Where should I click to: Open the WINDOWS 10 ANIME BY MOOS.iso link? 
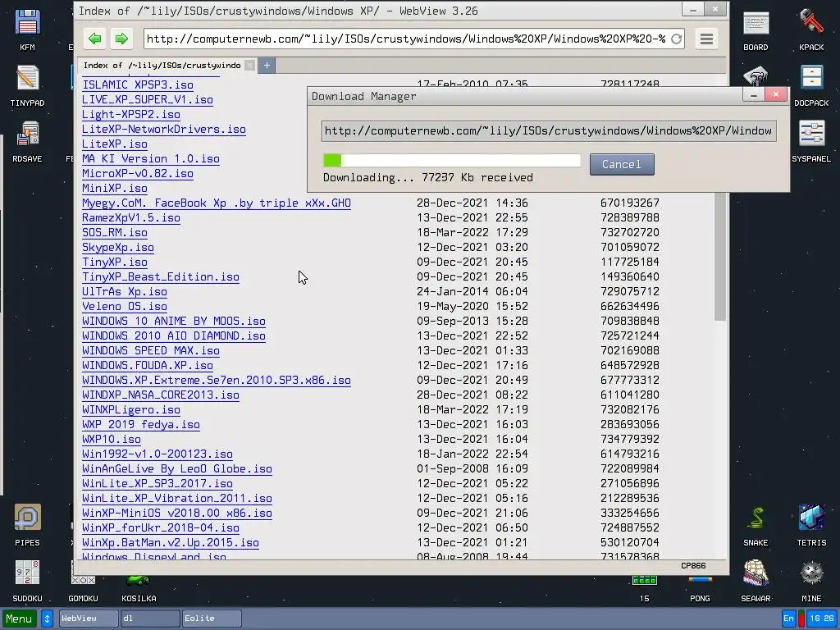174,321
